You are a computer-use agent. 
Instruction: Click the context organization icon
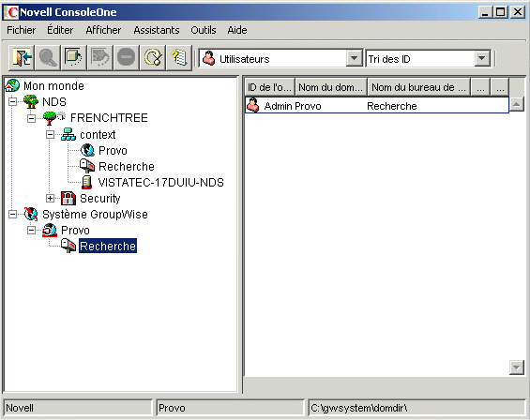pos(68,134)
